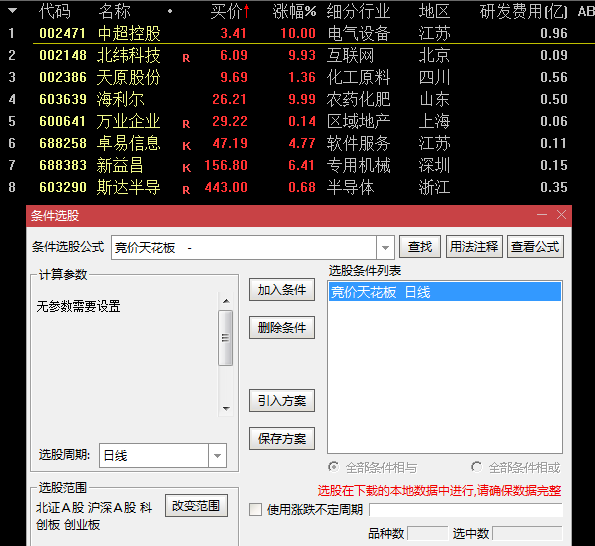Click the 查找 button
The image size is (595, 546).
[x=420, y=247]
